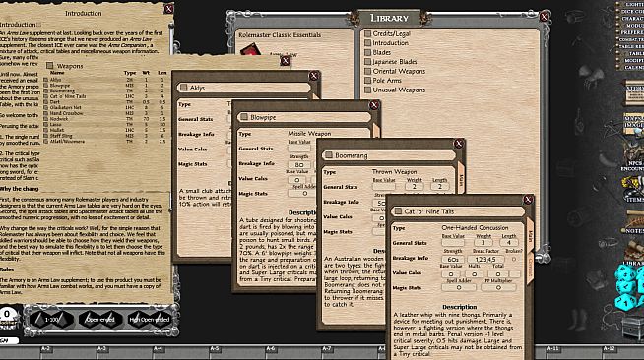The width and height of the screenshot is (644, 360).
Task: Switch to Main tab on Cat 'o' Nine Tails
Action: 530,236
